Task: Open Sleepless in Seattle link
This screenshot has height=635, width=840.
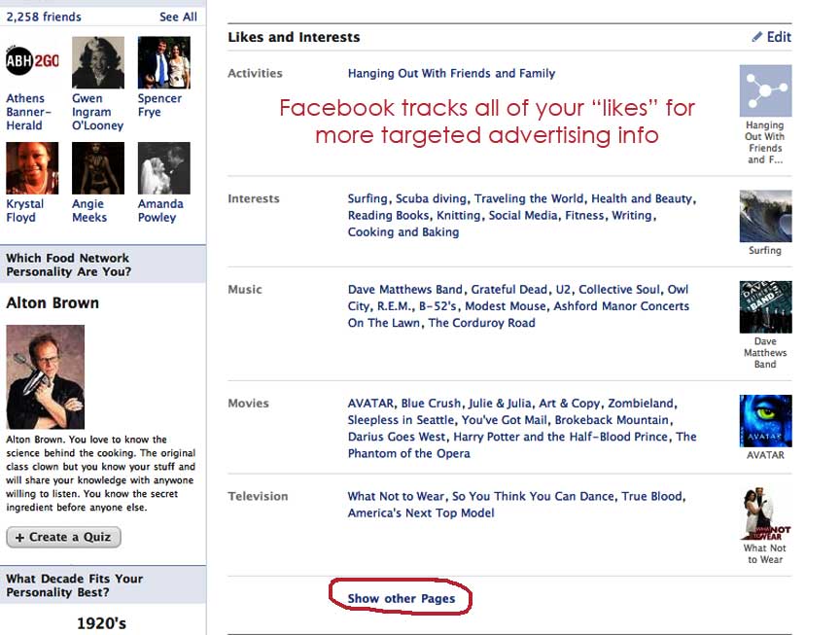Action: coord(402,419)
